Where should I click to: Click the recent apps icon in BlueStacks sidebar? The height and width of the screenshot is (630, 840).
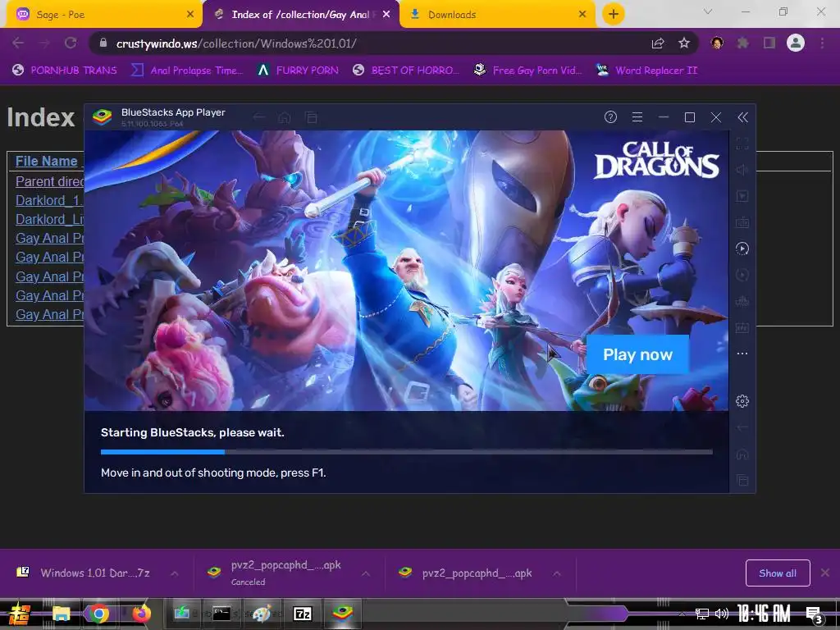coord(742,480)
